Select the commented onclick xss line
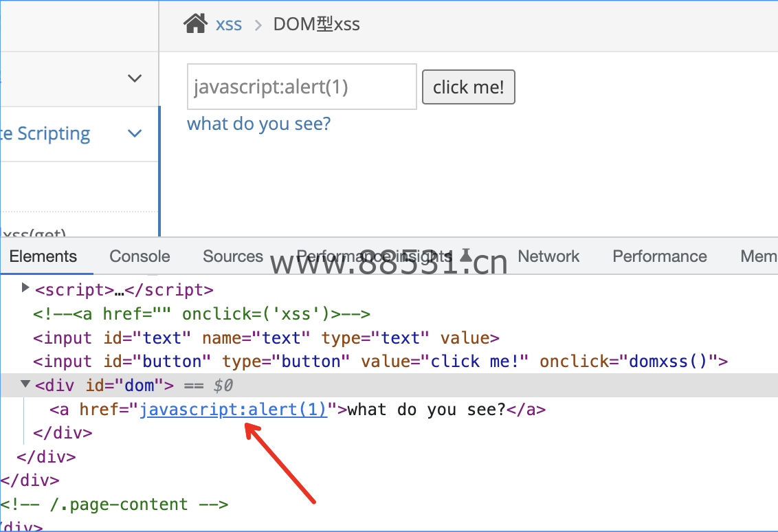This screenshot has height=532, width=778. (x=201, y=314)
